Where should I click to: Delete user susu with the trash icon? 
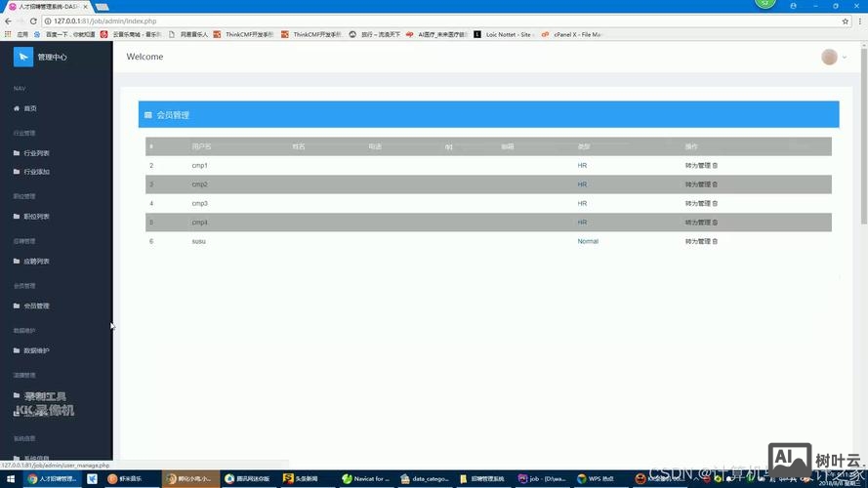point(715,241)
